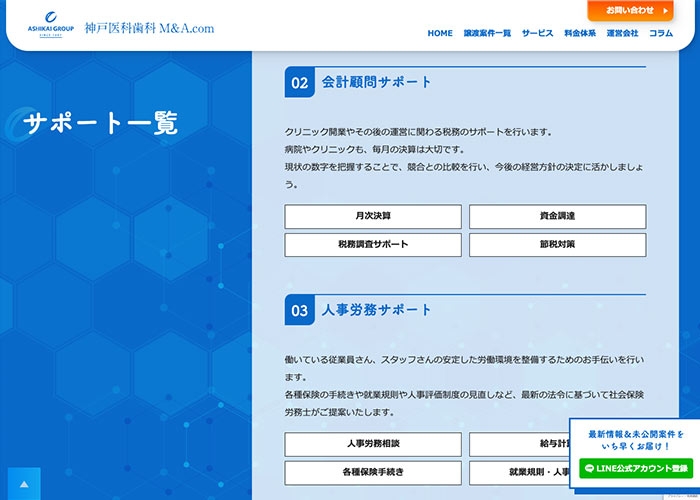This screenshot has width=700, height=500.
Task: Click the LINE speech-bubble icon
Action: tap(589, 468)
